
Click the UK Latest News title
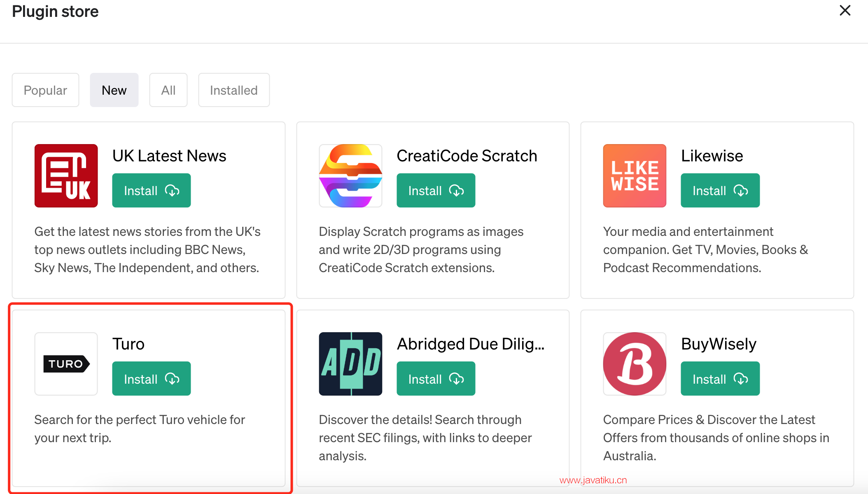(x=169, y=156)
